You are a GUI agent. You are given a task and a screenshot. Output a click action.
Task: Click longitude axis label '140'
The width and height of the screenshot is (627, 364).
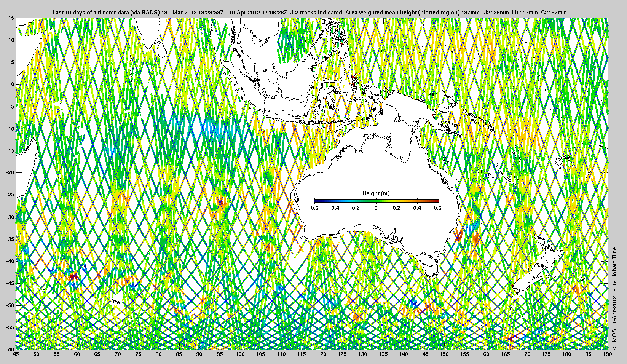(404, 354)
